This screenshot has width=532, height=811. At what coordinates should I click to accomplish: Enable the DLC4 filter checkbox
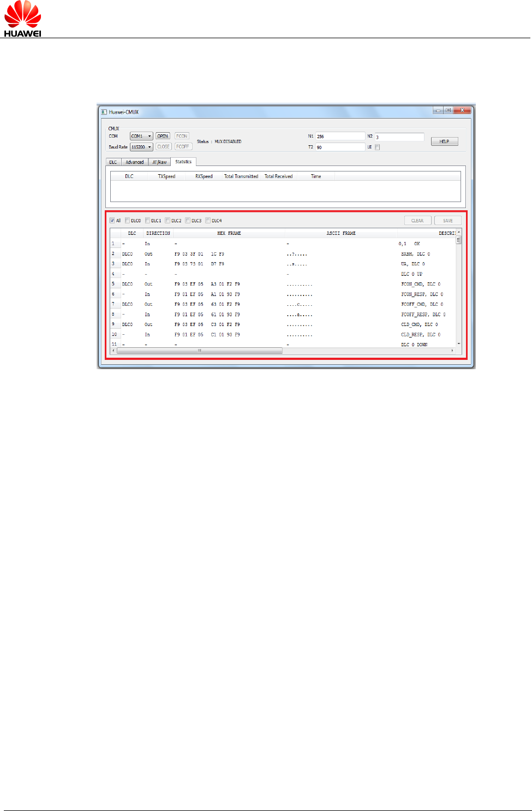coord(208,221)
